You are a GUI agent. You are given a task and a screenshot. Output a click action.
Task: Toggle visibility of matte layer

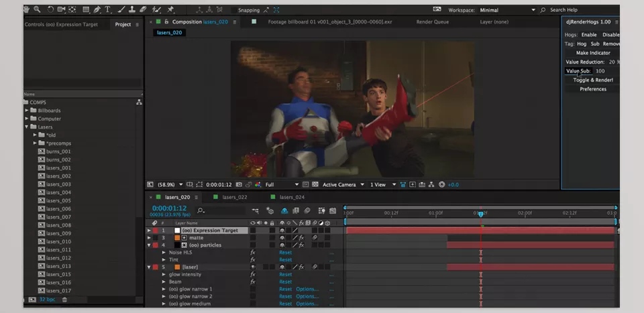pyautogui.click(x=253, y=238)
